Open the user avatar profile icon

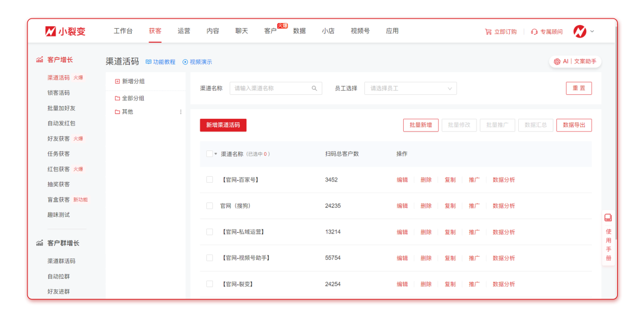[580, 31]
